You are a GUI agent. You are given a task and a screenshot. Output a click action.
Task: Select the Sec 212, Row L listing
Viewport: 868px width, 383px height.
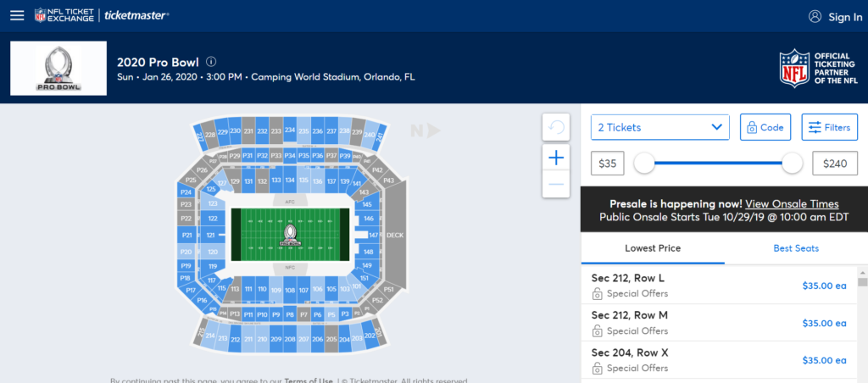[x=718, y=286]
